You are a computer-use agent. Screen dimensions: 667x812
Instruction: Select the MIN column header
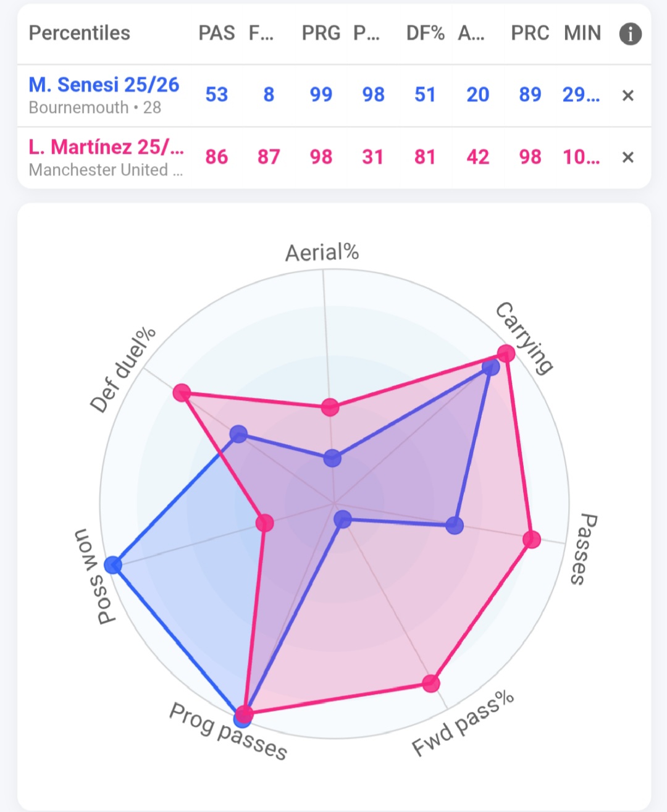[x=582, y=33]
